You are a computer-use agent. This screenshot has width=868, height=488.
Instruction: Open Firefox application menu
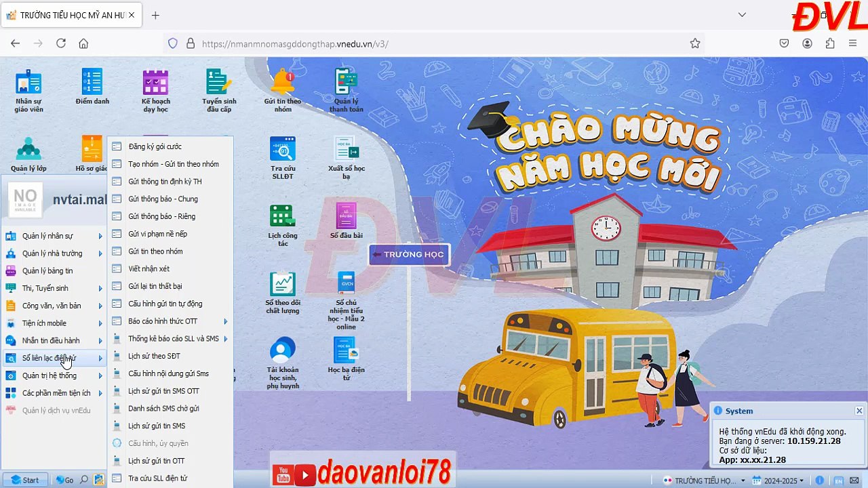(852, 43)
